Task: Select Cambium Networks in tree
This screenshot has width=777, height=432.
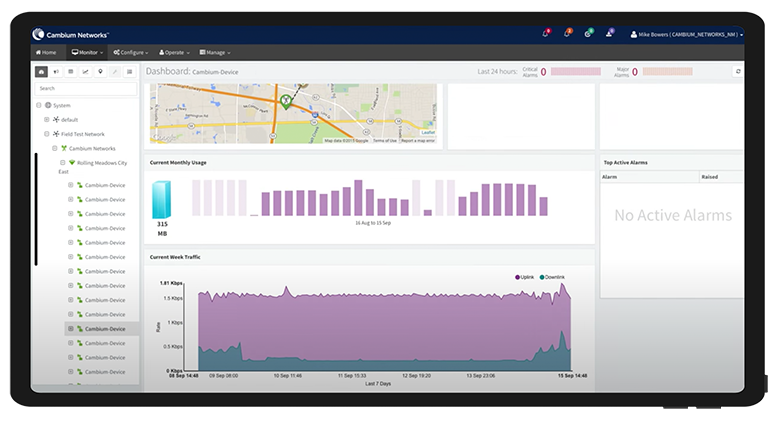Action: [x=92, y=148]
